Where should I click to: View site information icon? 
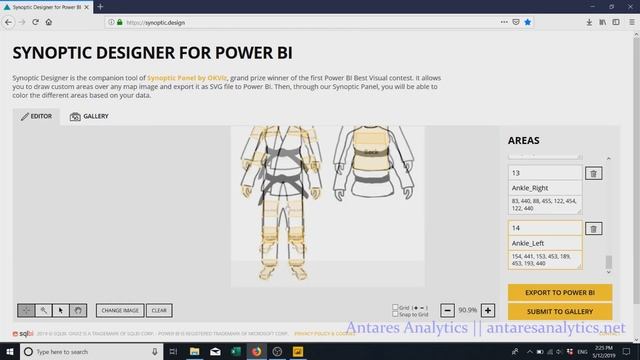pos(111,22)
